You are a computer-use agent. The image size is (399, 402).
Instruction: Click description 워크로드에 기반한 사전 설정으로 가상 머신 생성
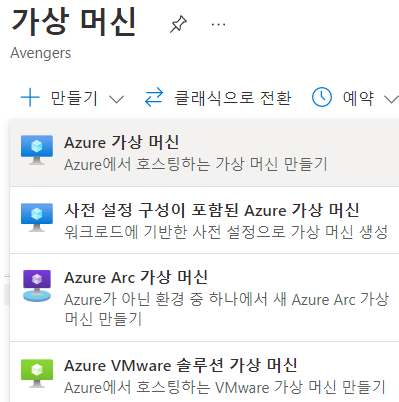pos(226,232)
